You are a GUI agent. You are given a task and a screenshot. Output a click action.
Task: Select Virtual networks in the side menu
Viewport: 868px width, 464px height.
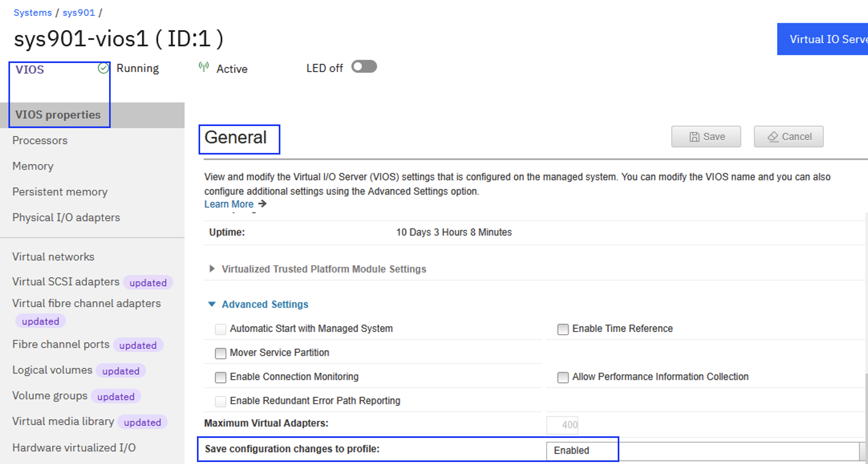click(x=53, y=257)
